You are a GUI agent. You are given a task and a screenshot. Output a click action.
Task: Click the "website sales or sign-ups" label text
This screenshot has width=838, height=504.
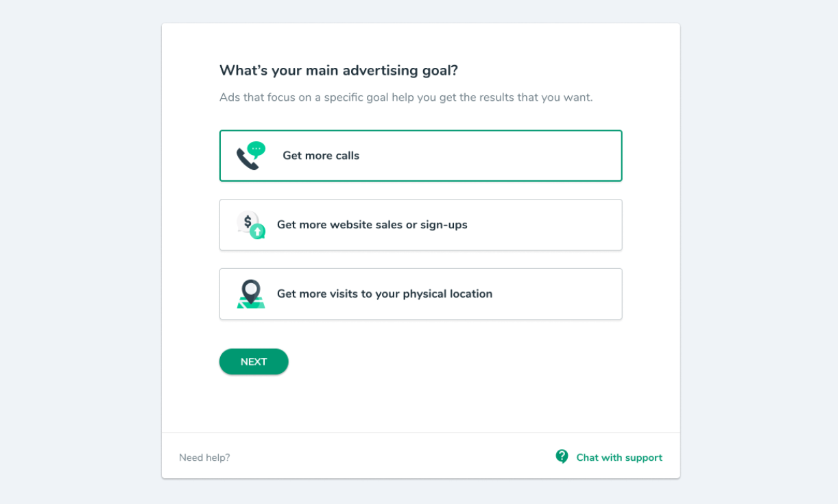(x=398, y=225)
